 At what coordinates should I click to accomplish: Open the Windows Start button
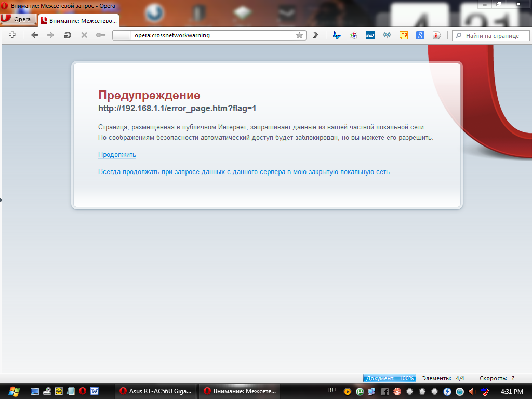point(14,391)
